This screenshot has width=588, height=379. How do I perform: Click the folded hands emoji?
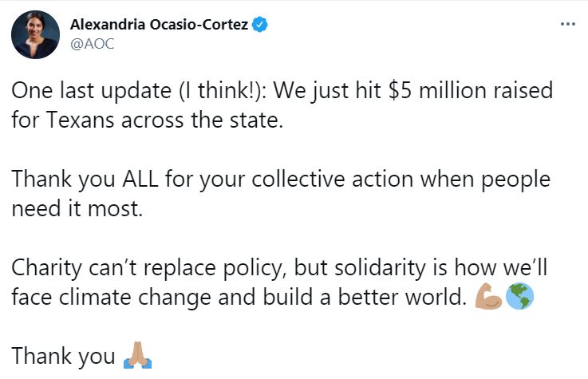tap(137, 354)
